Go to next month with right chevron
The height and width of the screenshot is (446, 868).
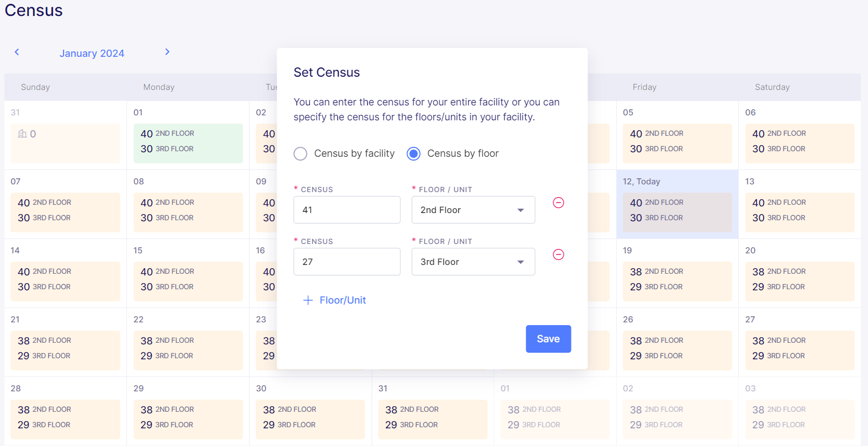coord(167,52)
